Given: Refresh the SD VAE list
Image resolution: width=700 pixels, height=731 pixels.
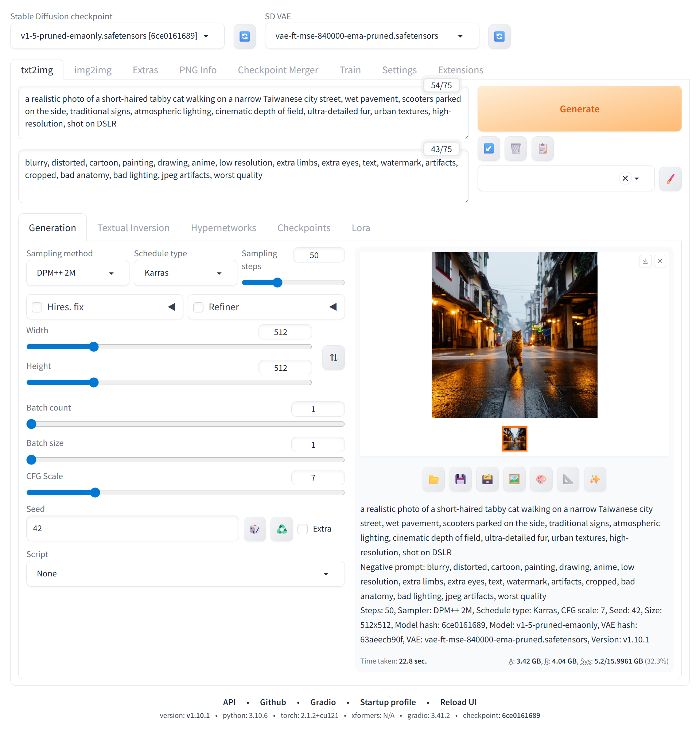Looking at the screenshot, I should pyautogui.click(x=499, y=36).
